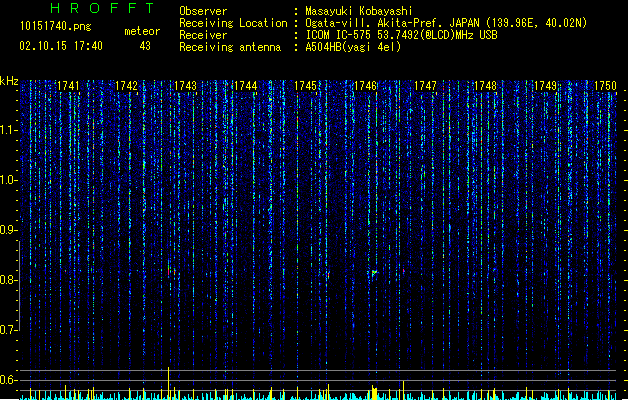Click the 0.6 kHz axis label
Image resolution: width=629 pixels, height=400 pixels.
(x=8, y=380)
